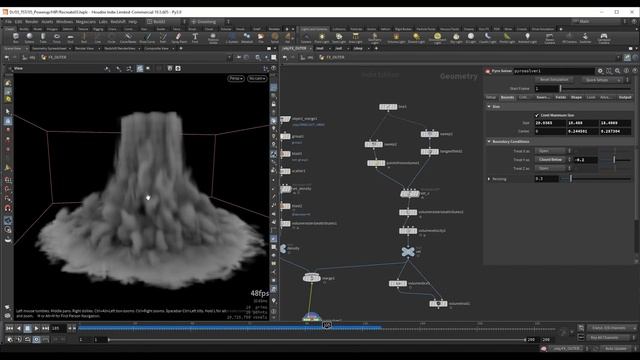Select the Torus shelf tool

[x=57, y=38]
